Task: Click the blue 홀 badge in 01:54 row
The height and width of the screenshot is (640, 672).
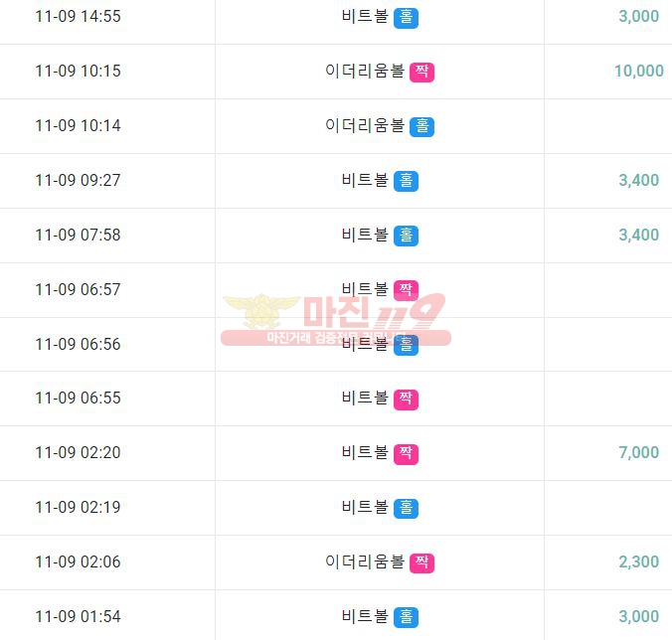Action: [406, 618]
